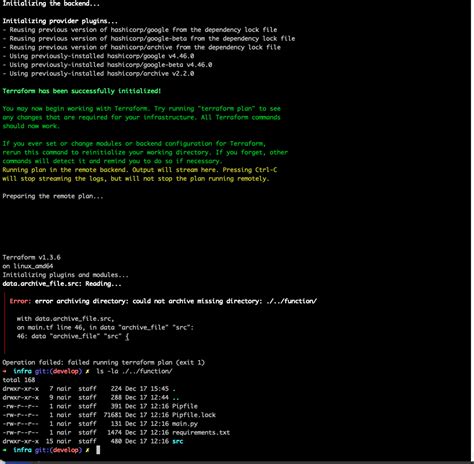Click the 'Initializing plugins and modules...' line
The height and width of the screenshot is (464, 474).
65,275
